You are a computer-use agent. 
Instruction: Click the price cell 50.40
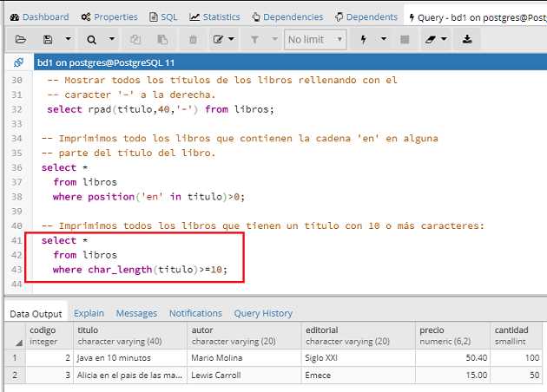pos(453,358)
